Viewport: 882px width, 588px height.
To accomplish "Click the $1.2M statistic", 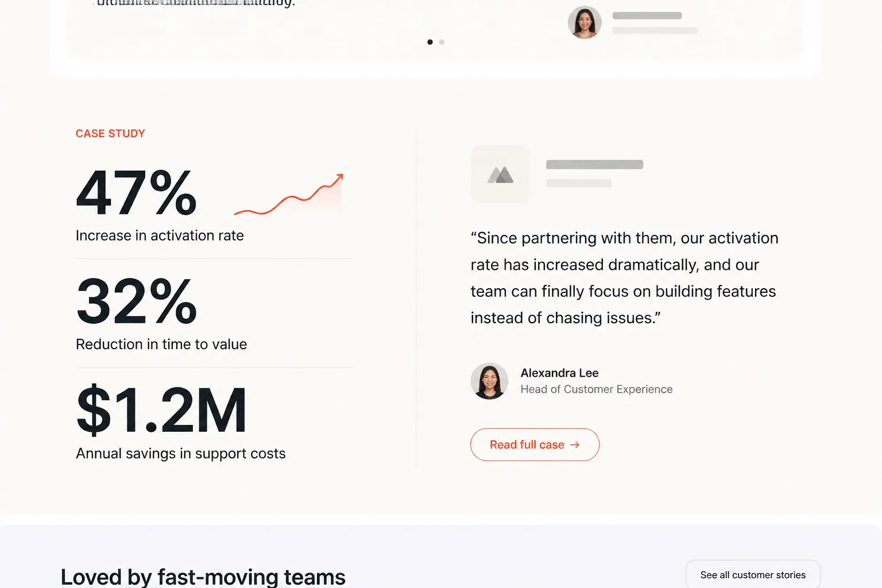I will click(161, 410).
